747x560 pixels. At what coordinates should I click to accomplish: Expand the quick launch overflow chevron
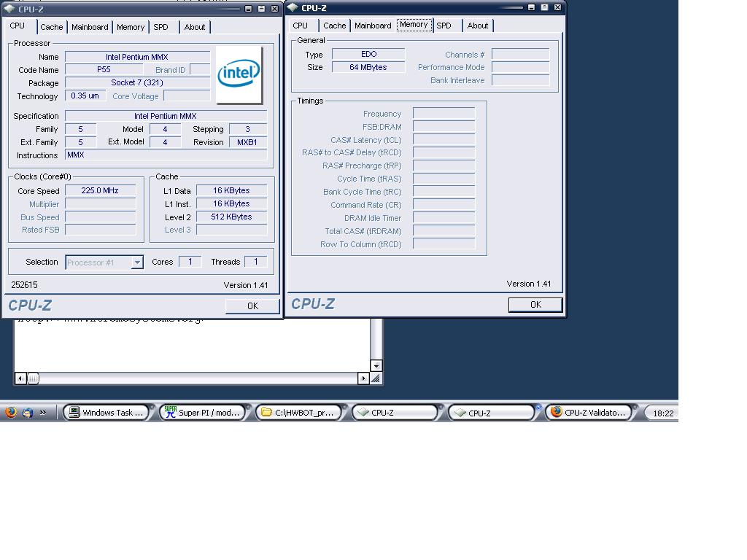coord(43,413)
